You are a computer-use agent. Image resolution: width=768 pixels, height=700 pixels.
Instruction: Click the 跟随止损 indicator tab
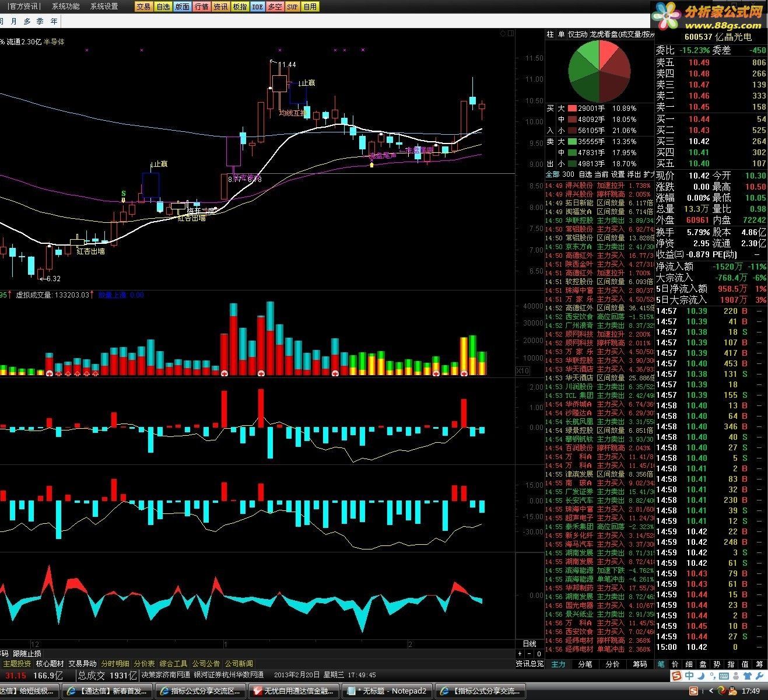click(27, 654)
